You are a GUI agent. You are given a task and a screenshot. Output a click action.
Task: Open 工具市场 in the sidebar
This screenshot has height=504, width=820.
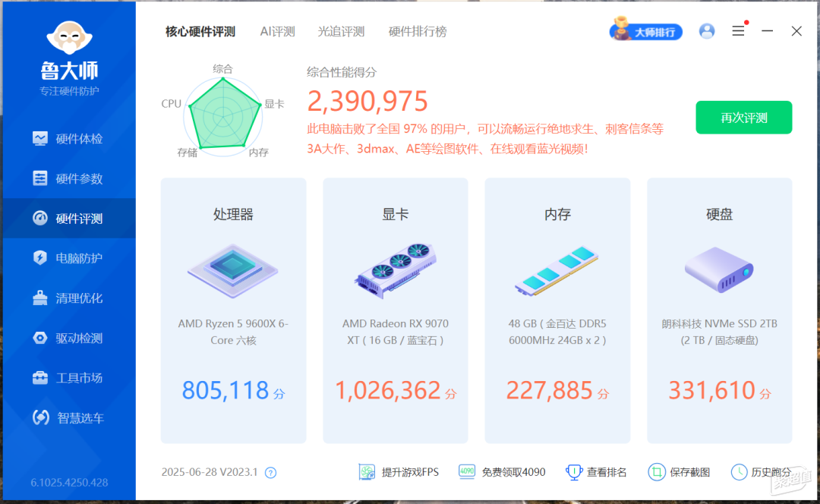(x=69, y=377)
